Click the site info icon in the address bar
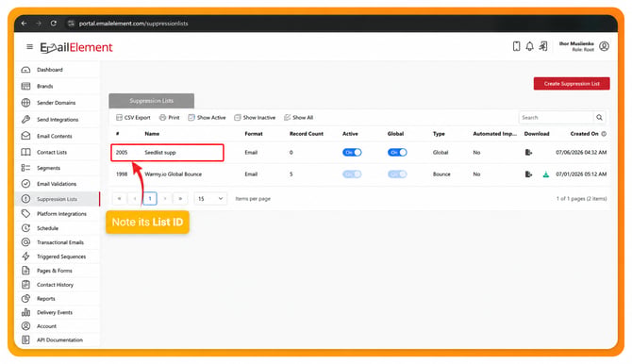The height and width of the screenshot is (364, 632). [x=71, y=24]
